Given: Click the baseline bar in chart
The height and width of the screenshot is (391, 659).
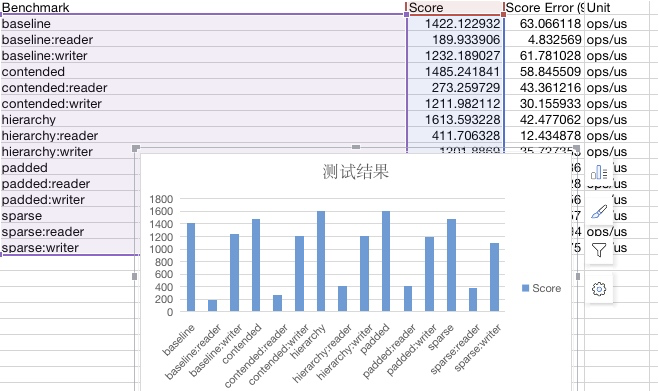Looking at the screenshot, I should click(191, 267).
